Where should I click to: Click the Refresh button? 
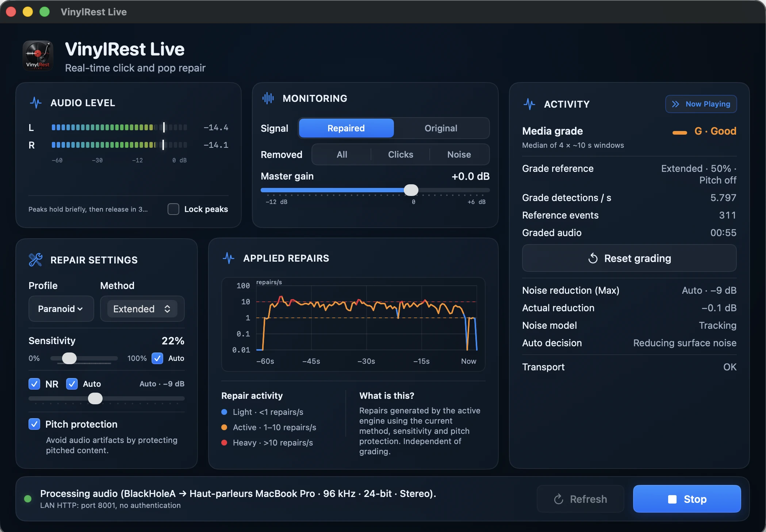580,499
